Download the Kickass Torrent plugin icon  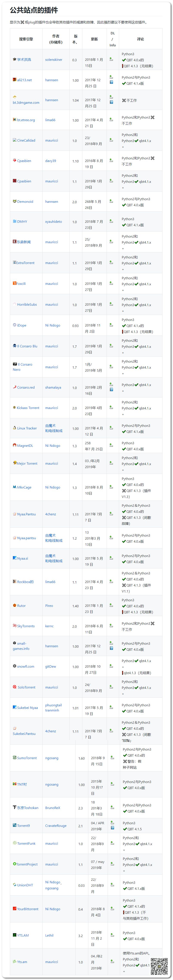(111, 408)
